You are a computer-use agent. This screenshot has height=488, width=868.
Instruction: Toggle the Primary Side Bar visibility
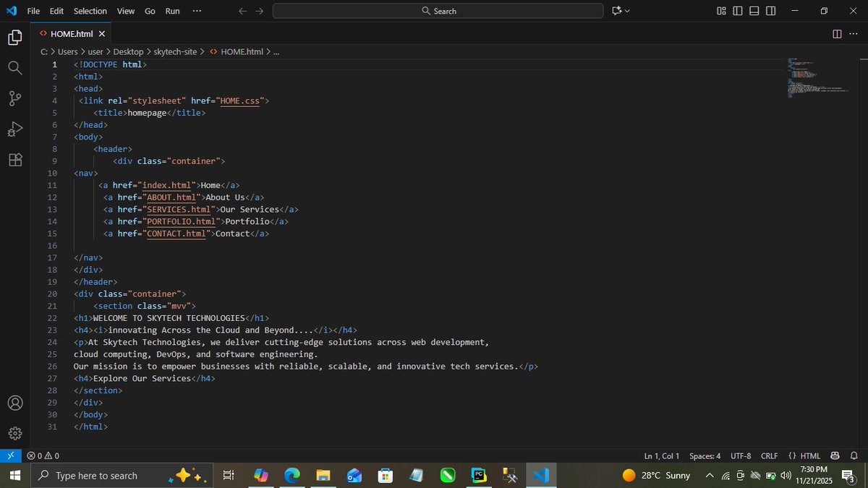738,11
